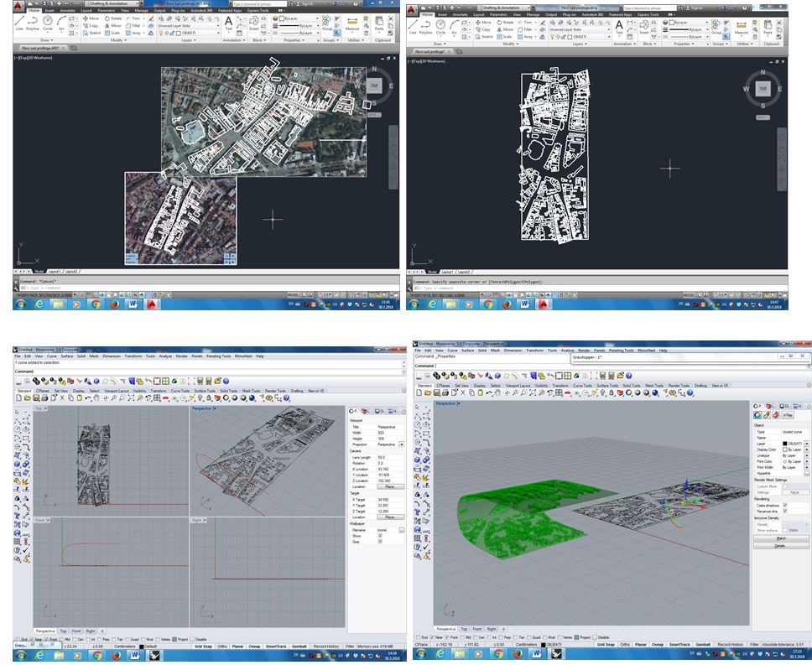812x665 pixels.
Task: Click Camera Location Place button, four-viewport Rhino
Action: point(390,487)
